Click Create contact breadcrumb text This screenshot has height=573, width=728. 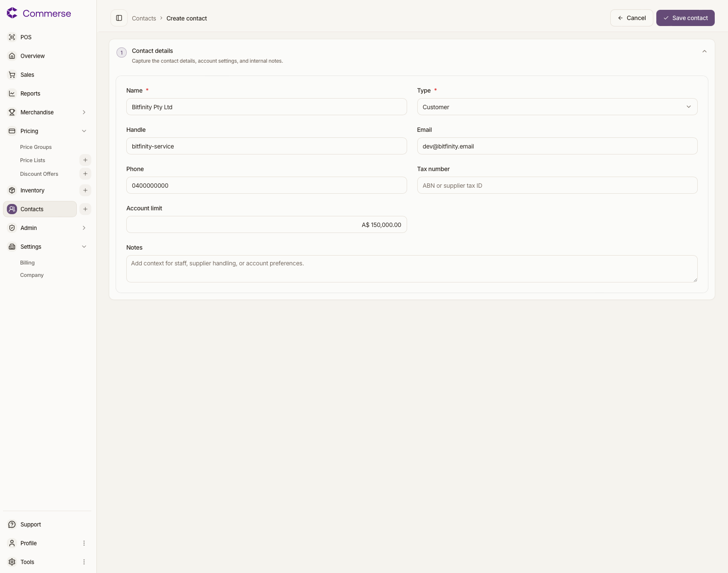186,18
